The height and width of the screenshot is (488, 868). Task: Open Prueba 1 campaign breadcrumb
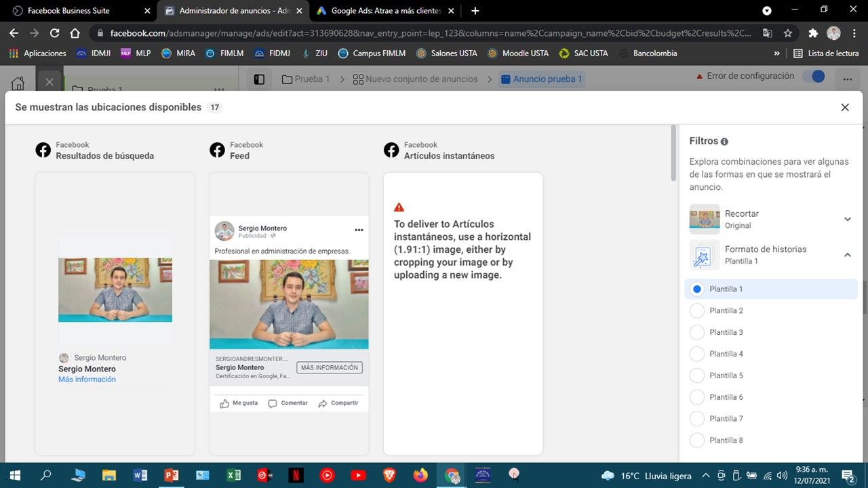306,79
